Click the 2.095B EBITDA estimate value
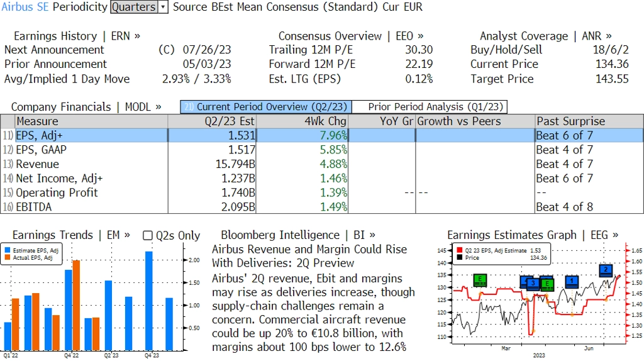The height and width of the screenshot is (361, 644). pos(238,207)
